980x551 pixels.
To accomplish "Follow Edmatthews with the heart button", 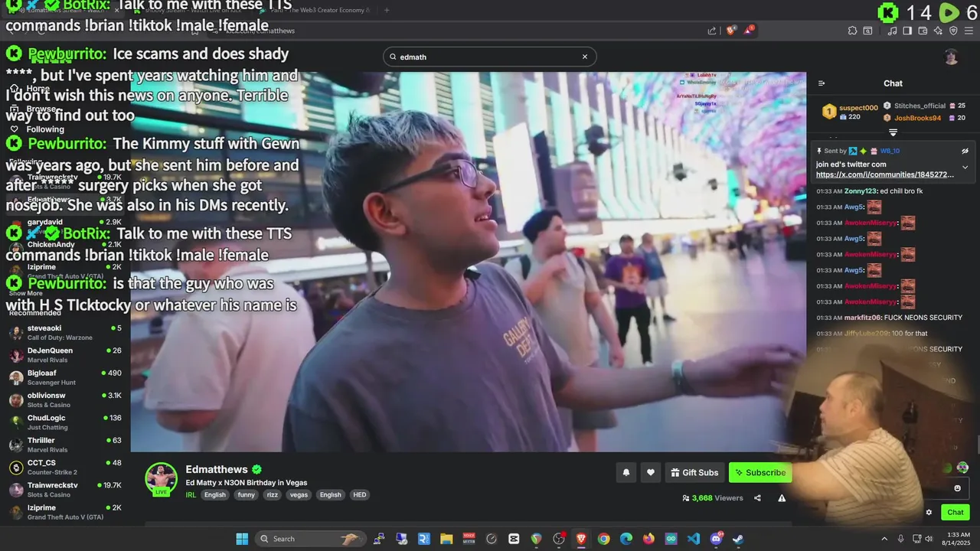I will [650, 473].
